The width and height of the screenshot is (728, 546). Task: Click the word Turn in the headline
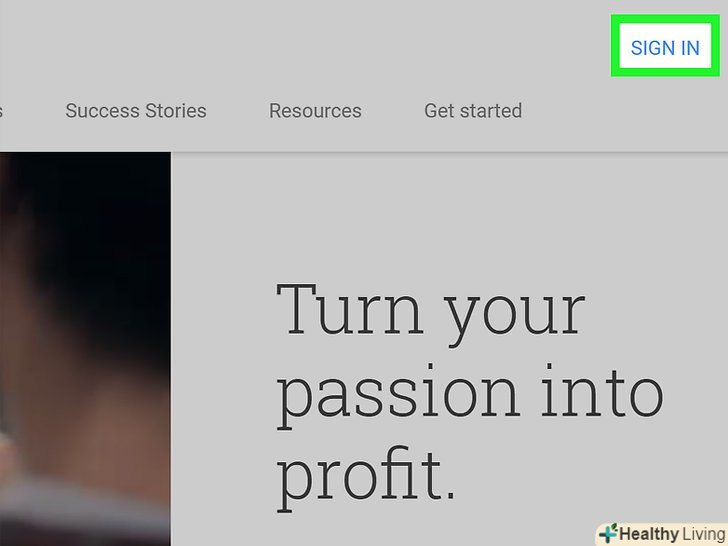coord(348,310)
